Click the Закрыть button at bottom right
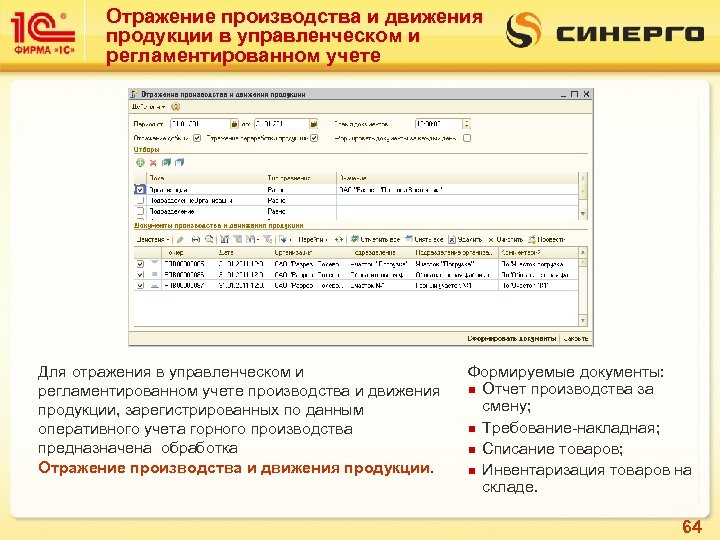720x540 pixels. click(575, 338)
